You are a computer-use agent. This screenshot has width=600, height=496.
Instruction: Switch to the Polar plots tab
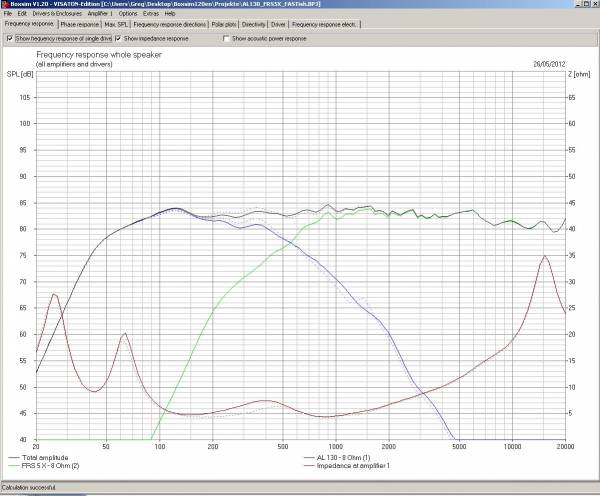click(x=224, y=24)
